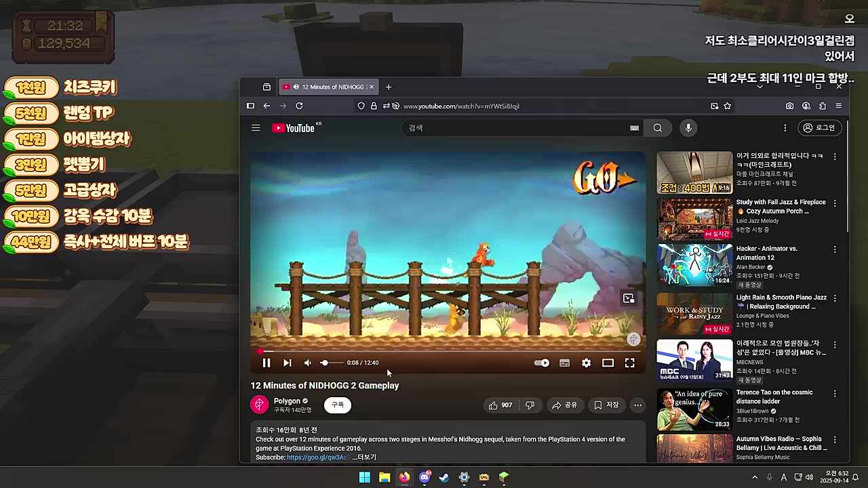Bookmark this page with the star icon

tap(727, 106)
